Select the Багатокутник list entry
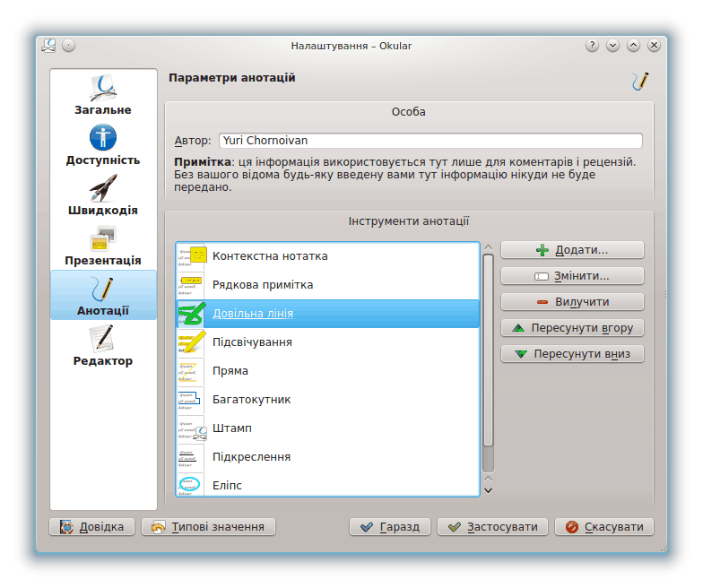The image size is (703, 588). (251, 400)
